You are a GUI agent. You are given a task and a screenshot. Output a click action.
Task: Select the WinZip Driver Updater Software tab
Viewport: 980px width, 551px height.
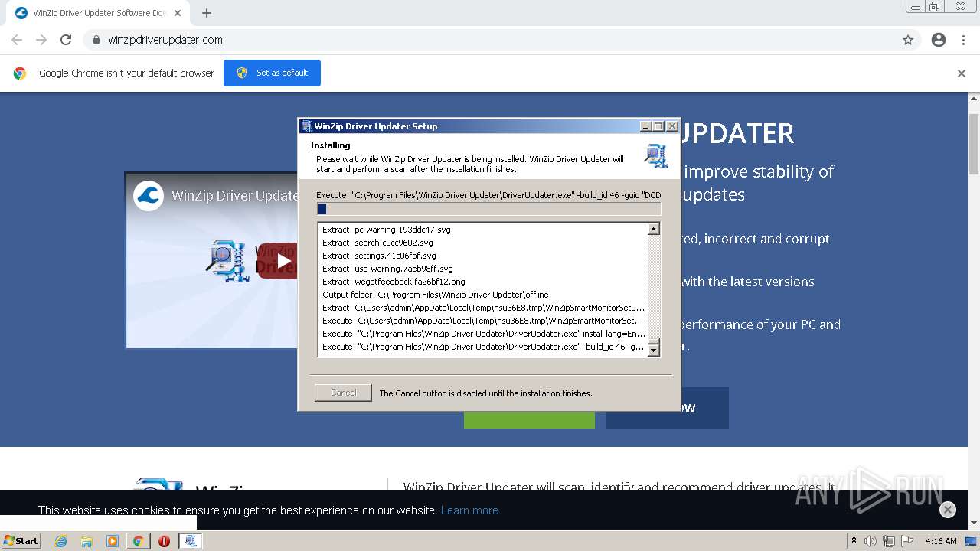pos(98,13)
